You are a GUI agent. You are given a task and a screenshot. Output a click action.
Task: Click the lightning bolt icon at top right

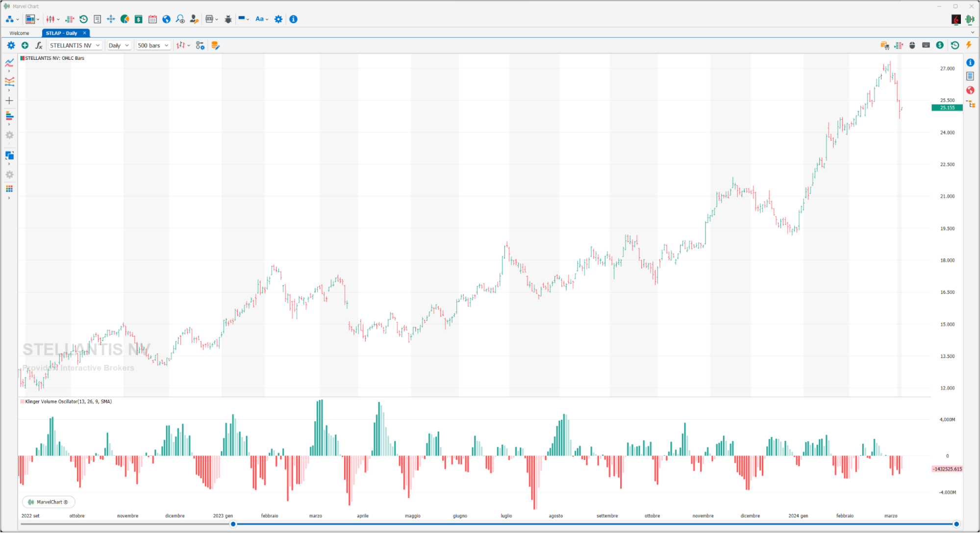tap(969, 45)
